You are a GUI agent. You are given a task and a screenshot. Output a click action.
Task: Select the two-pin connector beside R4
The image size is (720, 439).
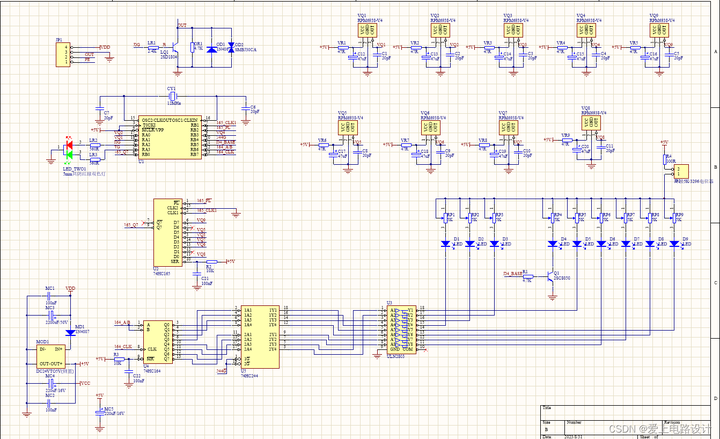pos(680,171)
